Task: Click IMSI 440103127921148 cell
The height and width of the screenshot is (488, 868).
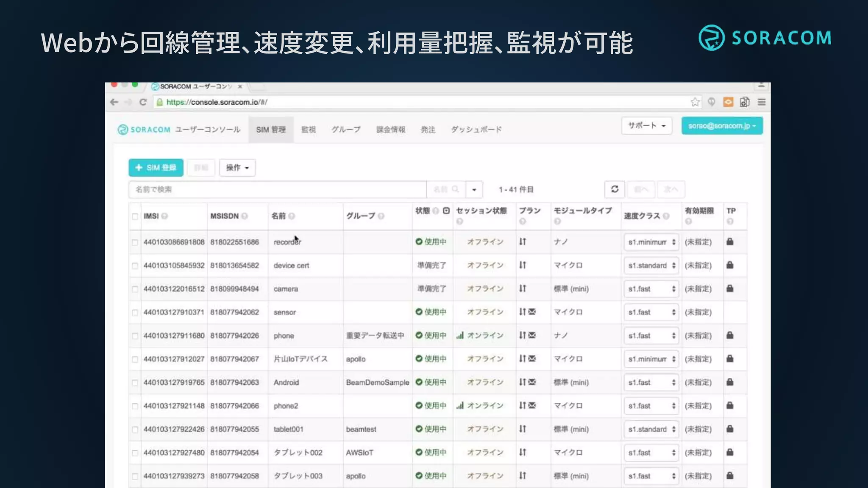Action: click(x=174, y=406)
